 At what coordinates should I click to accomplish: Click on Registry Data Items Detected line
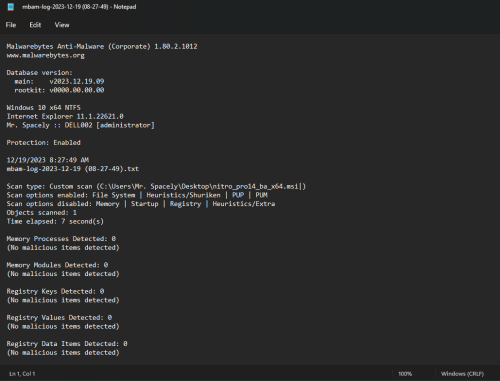[67, 344]
